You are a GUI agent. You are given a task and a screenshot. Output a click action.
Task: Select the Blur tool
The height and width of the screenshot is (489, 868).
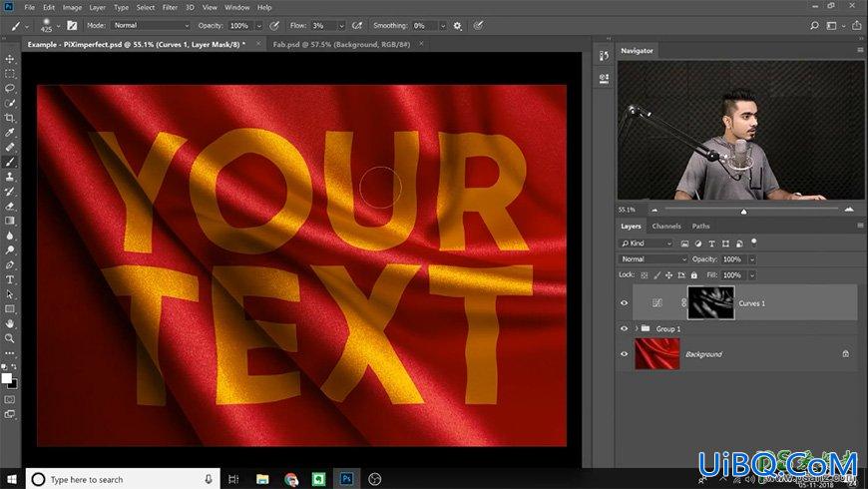click(10, 236)
